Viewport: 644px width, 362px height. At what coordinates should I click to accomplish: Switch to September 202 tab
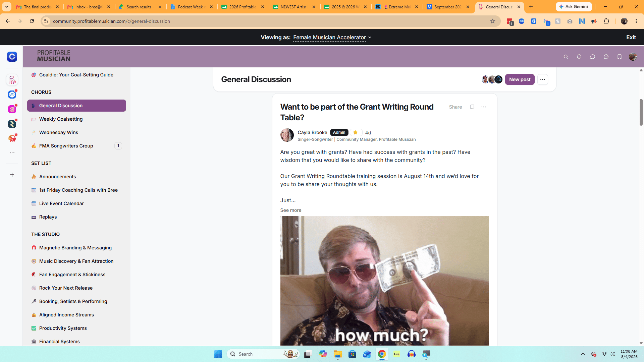pos(448,7)
